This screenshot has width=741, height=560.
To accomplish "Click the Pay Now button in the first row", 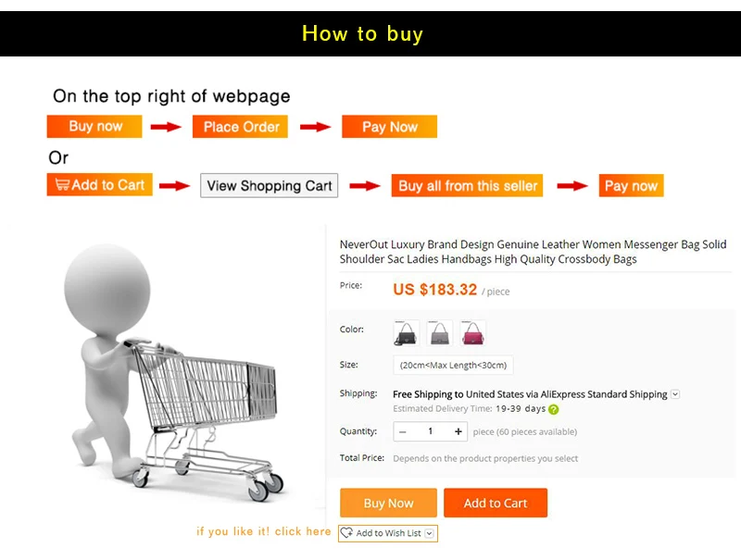I will 389,127.
